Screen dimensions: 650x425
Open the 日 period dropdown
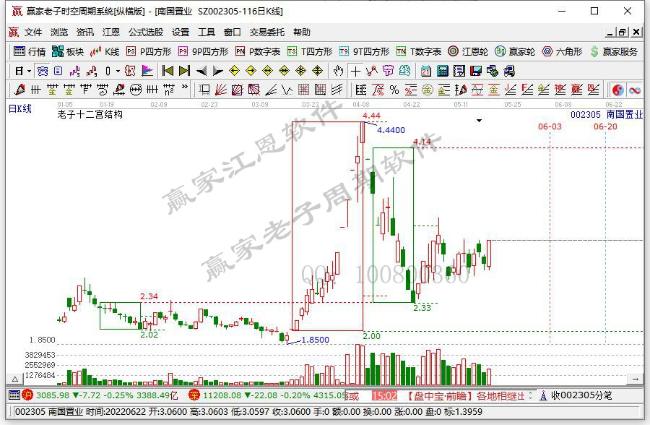point(23,71)
